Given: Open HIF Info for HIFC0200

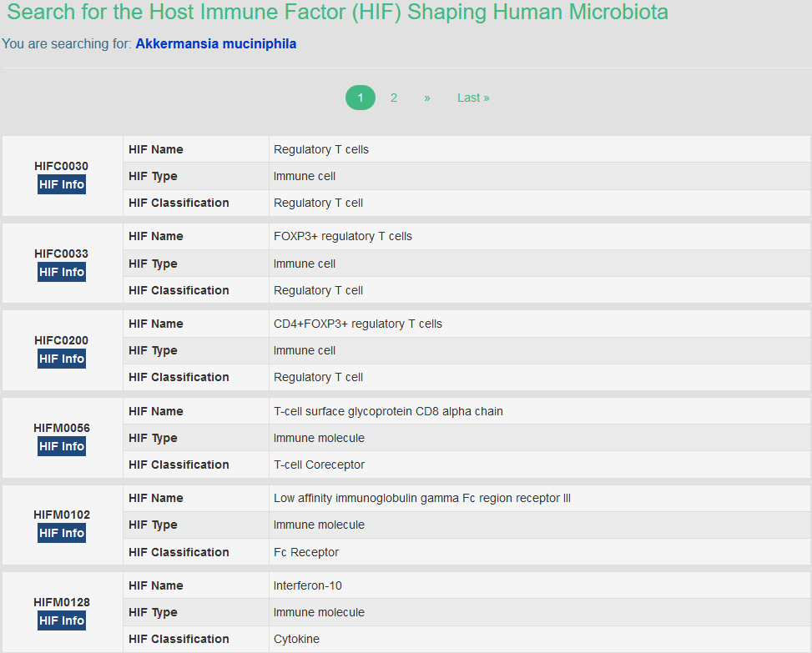Looking at the screenshot, I should (x=62, y=359).
